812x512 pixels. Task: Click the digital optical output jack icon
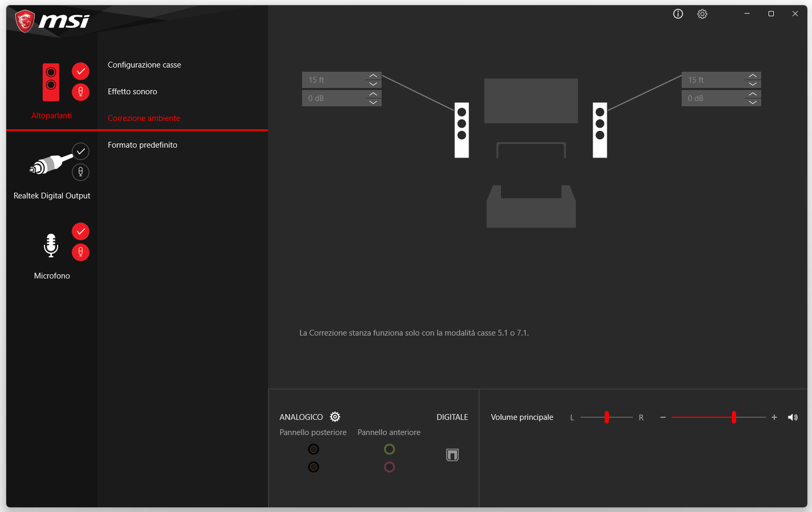[452, 455]
